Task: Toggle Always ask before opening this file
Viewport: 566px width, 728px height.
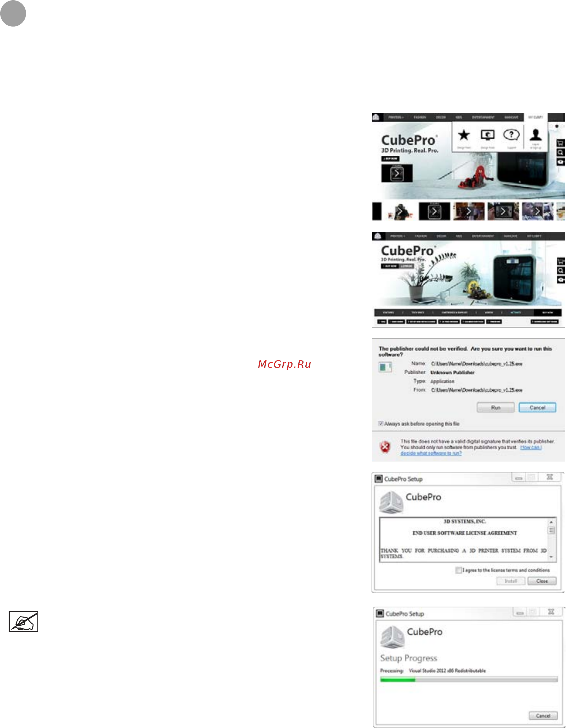Action: point(381,424)
